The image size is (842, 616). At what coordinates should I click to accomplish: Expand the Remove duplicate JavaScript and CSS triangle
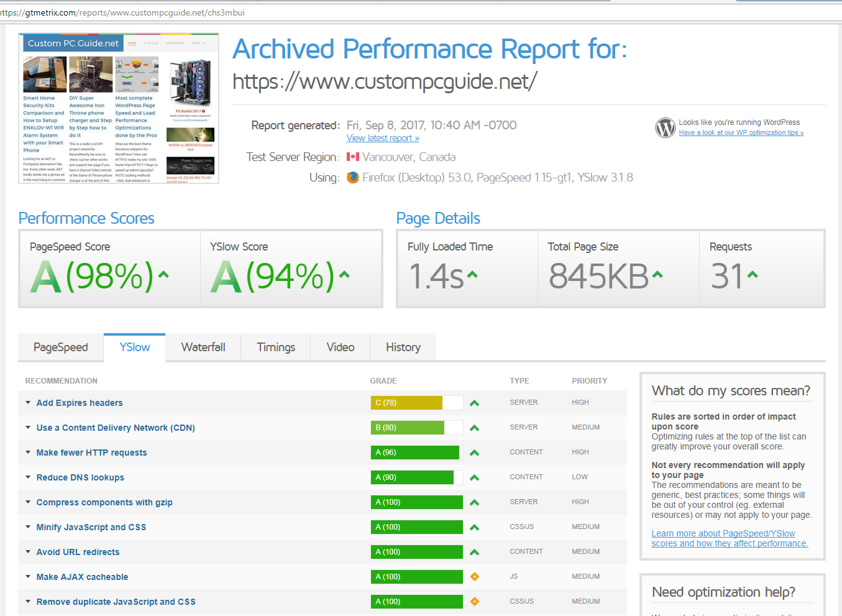coord(28,602)
